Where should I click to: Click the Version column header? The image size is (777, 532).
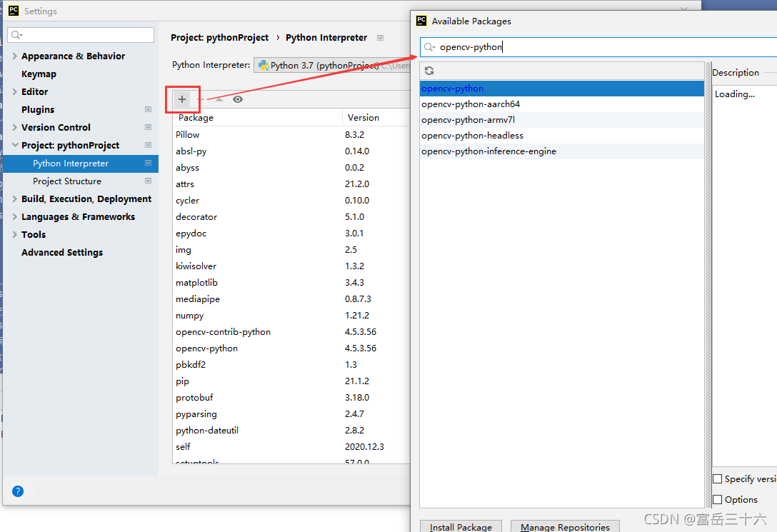pos(376,117)
